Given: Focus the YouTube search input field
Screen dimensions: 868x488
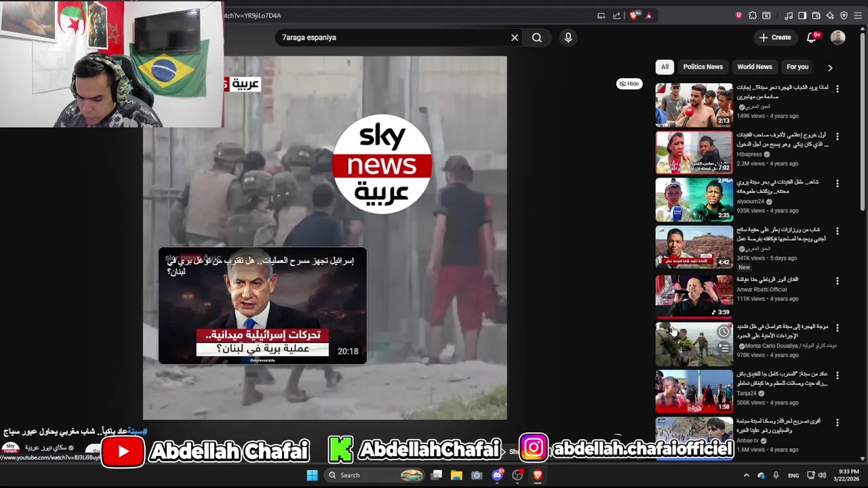Looking at the screenshot, I should [393, 38].
